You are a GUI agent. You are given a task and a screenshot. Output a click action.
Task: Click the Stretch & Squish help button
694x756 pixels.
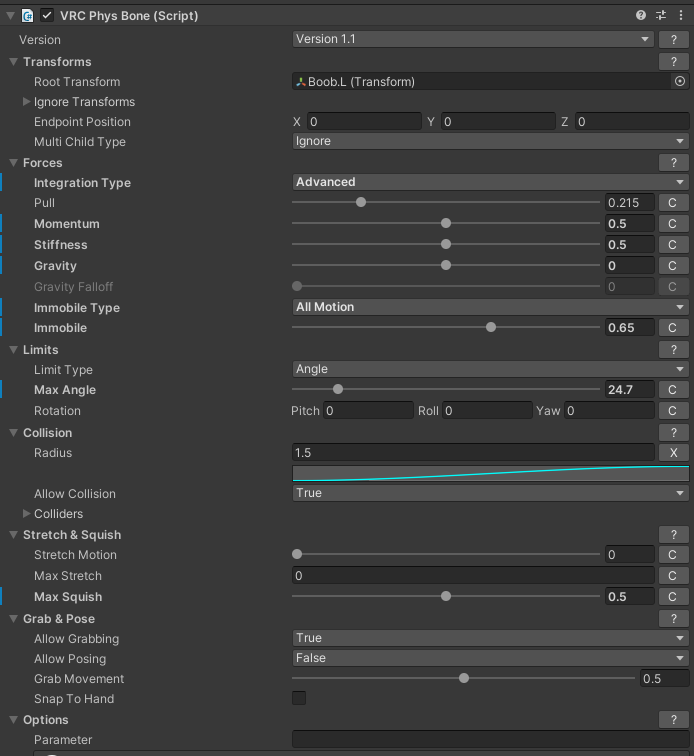673,535
